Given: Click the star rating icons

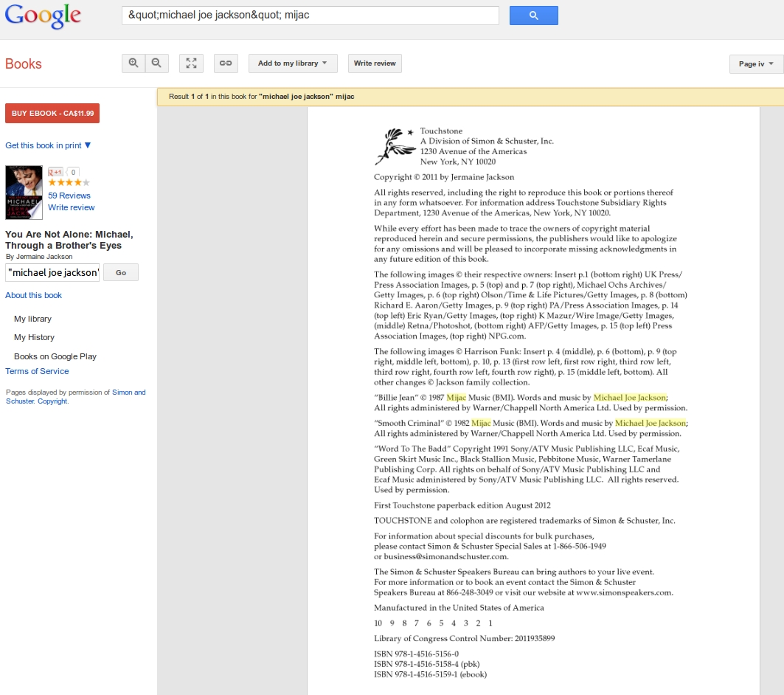Looking at the screenshot, I should (69, 182).
